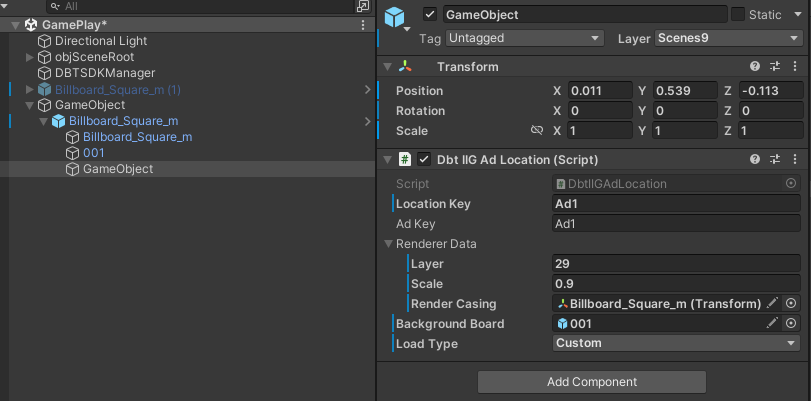This screenshot has width=811, height=401.
Task: Toggle the GameObject active checkbox
Action: [429, 14]
